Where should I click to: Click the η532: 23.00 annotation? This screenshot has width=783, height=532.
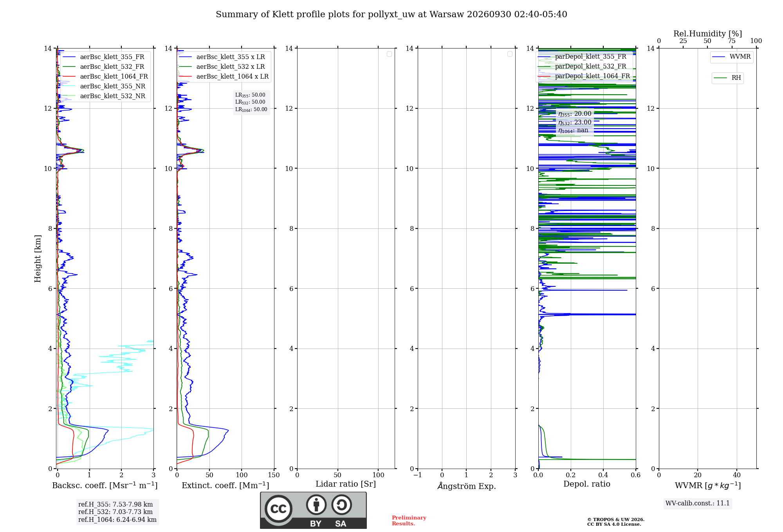pyautogui.click(x=575, y=122)
